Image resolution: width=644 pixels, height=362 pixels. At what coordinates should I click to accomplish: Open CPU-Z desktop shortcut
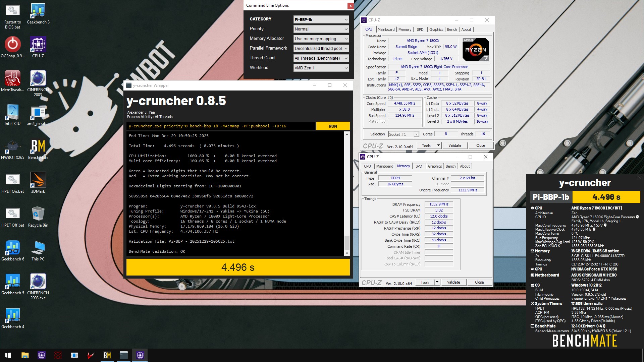(x=38, y=47)
